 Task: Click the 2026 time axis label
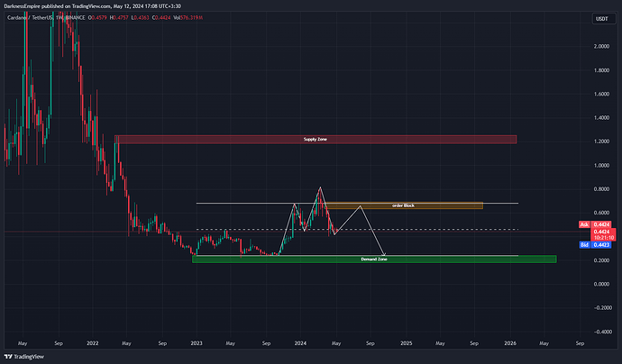coord(510,343)
